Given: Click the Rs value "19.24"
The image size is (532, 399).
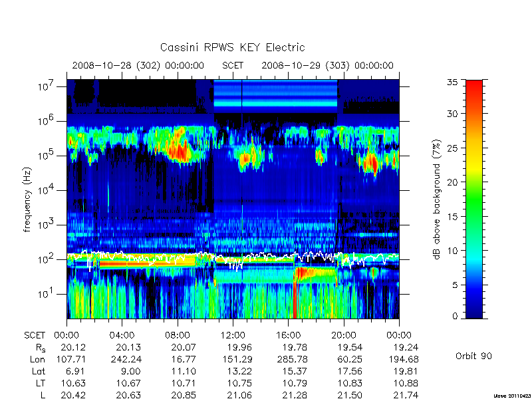Looking at the screenshot, I should click(x=406, y=347).
